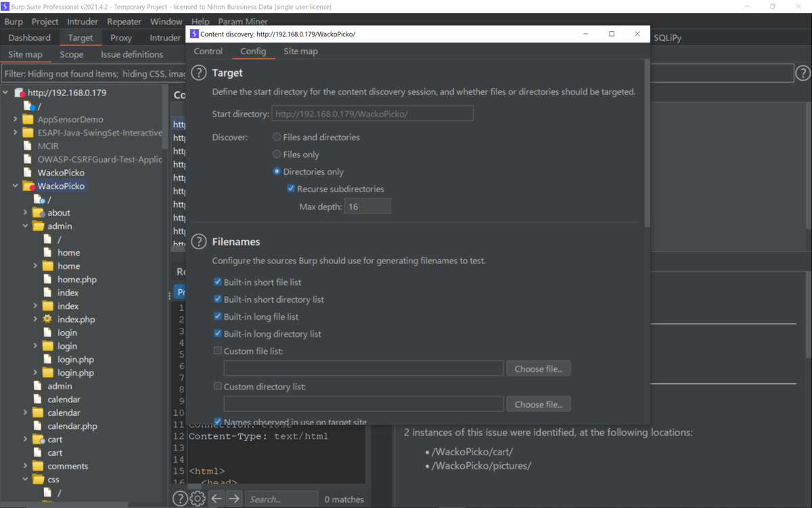Switch to Control tab in Content discovery
Screen dimensions: 812x508
[x=208, y=51]
